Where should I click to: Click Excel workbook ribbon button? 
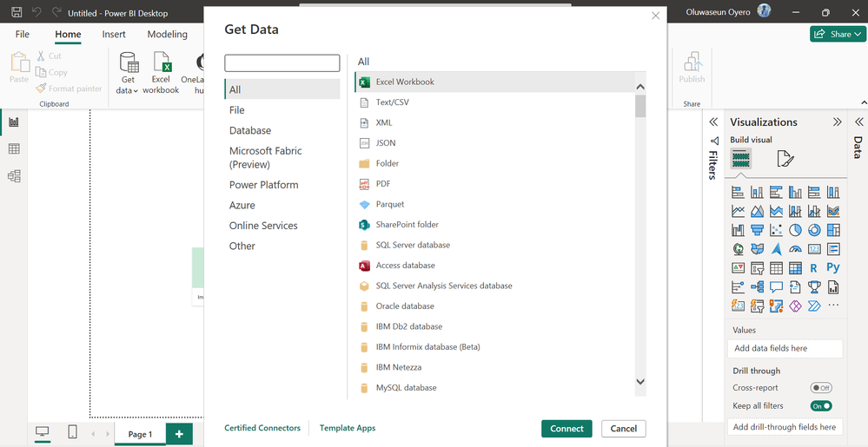pyautogui.click(x=161, y=73)
